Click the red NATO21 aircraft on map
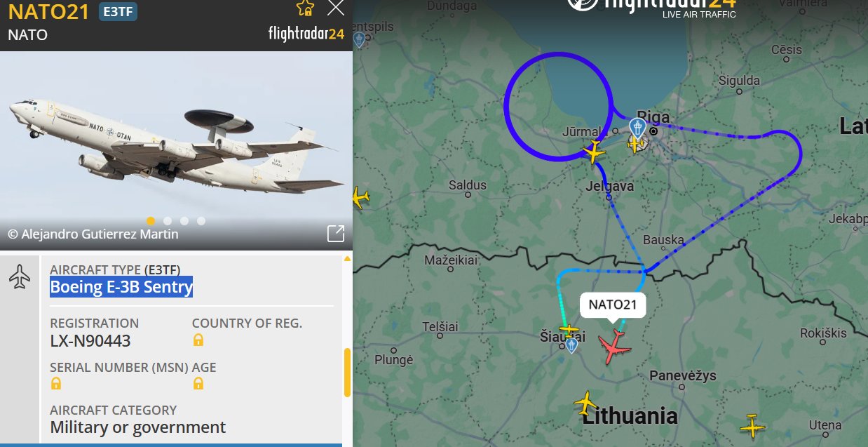Image resolution: width=868 pixels, height=447 pixels. pyautogui.click(x=614, y=346)
